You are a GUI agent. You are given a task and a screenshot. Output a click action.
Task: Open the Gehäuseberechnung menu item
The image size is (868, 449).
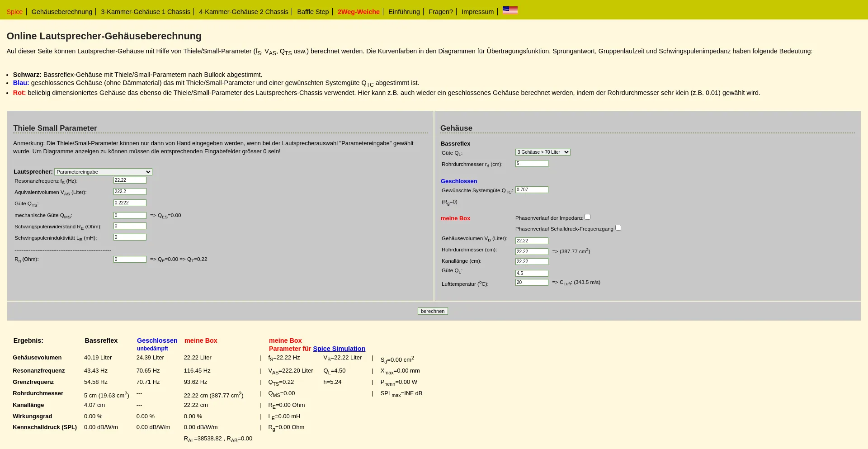(x=62, y=12)
